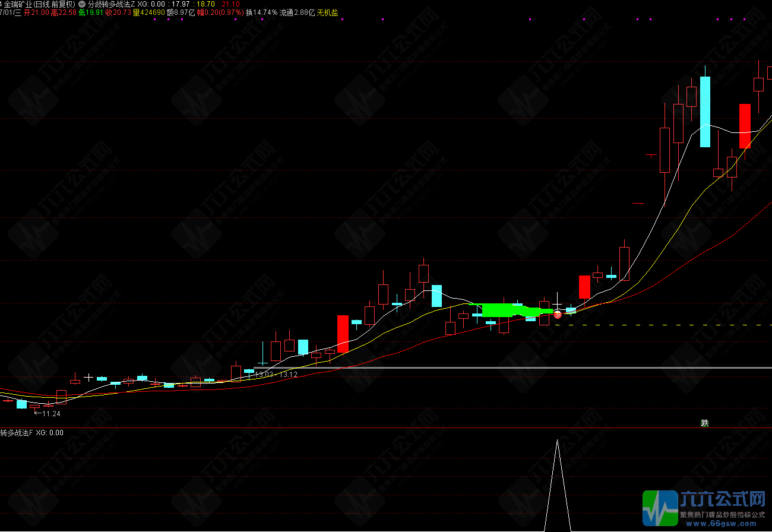Click the 跳 gap marker icon
Image resolution: width=772 pixels, height=532 pixels.
(704, 423)
